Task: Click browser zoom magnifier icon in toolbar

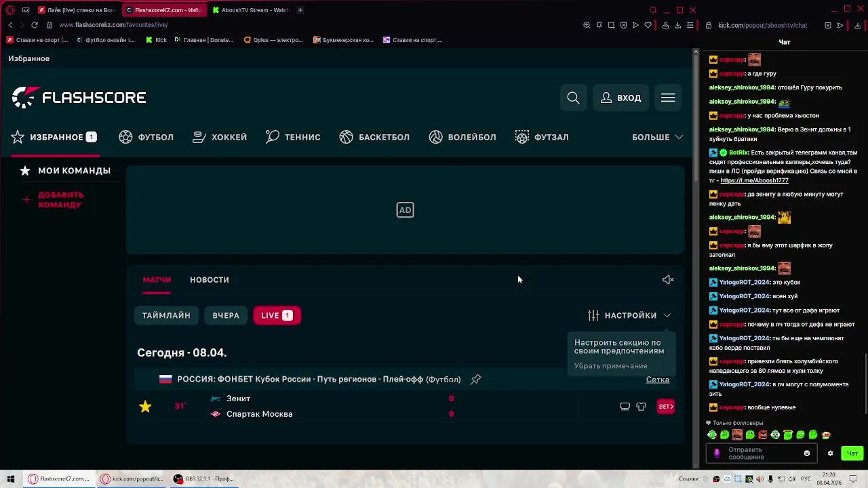Action: pos(587,25)
